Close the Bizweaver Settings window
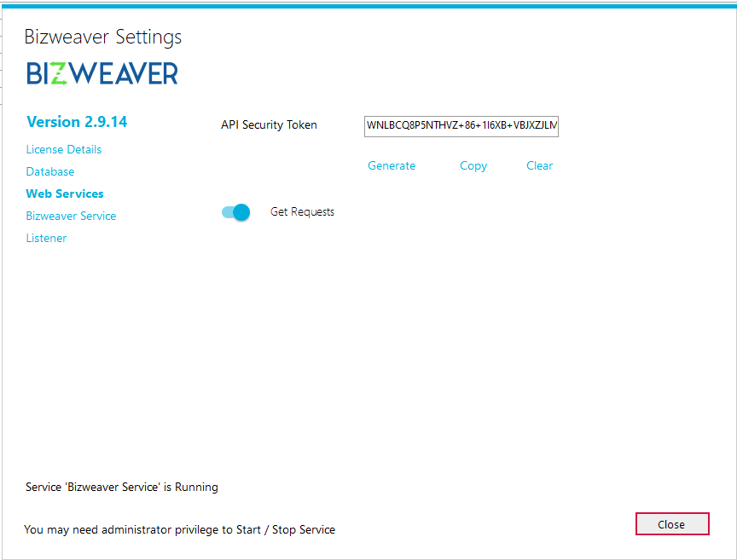737x560 pixels. (672, 524)
